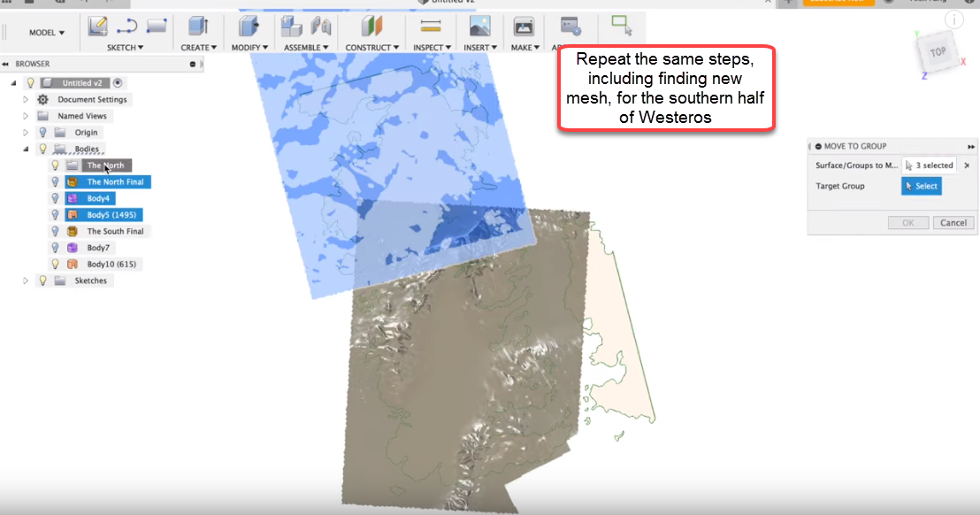
Task: Activate the Untitled v2 component radio button
Action: click(x=118, y=82)
